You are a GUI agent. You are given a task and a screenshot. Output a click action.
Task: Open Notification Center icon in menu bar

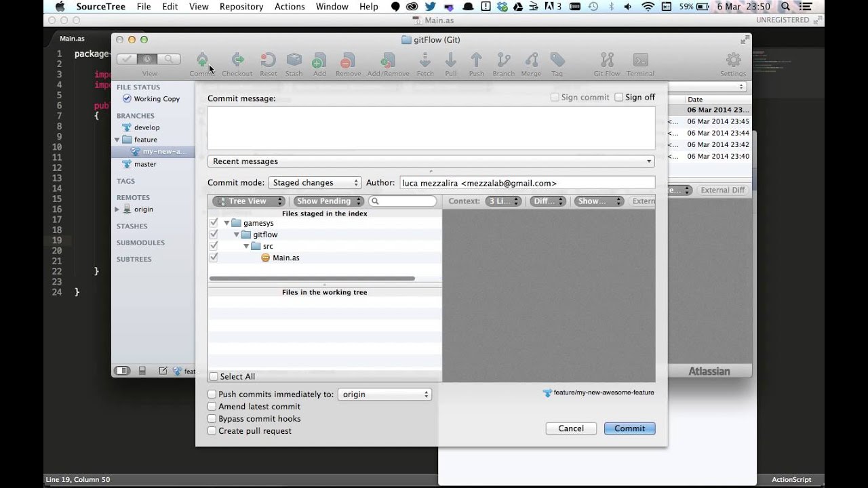(806, 7)
